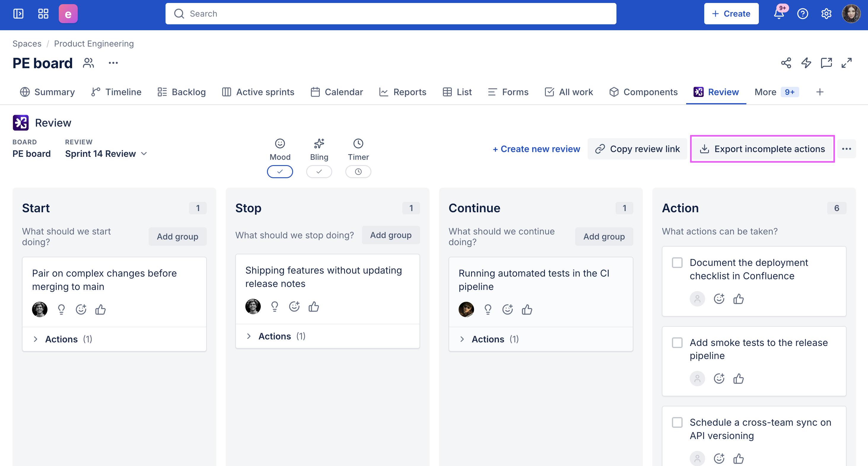868x466 pixels.
Task: Check Schedule a cross-team sync action
Action: click(677, 422)
